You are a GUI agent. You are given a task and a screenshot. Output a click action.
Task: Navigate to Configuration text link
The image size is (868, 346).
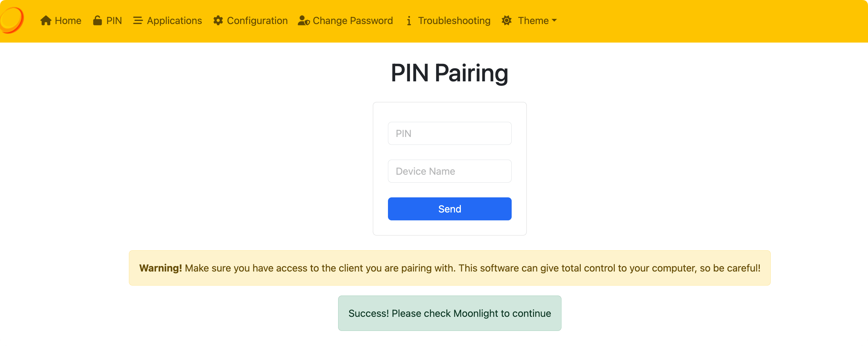point(257,21)
